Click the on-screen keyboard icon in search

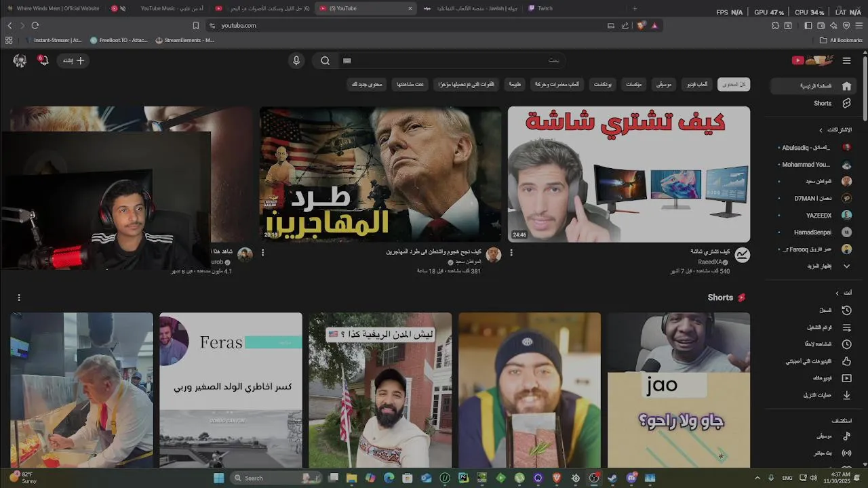tap(347, 60)
